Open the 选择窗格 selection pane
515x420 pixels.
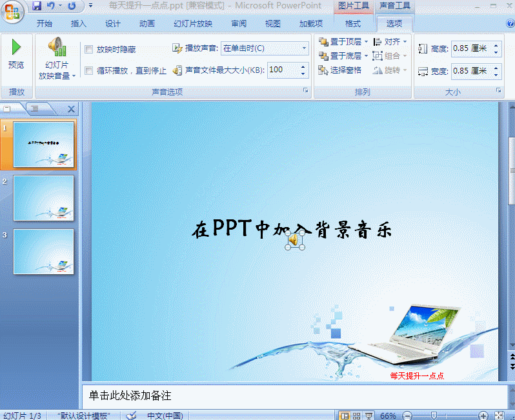coord(340,70)
